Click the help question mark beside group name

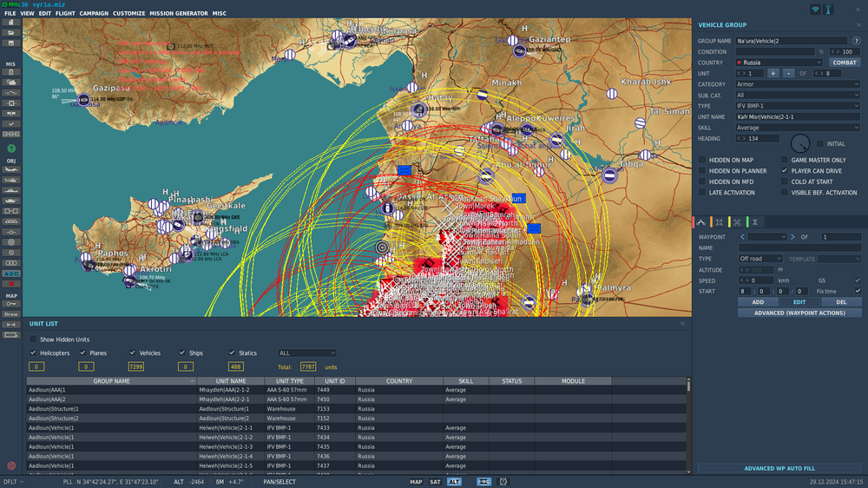857,41
